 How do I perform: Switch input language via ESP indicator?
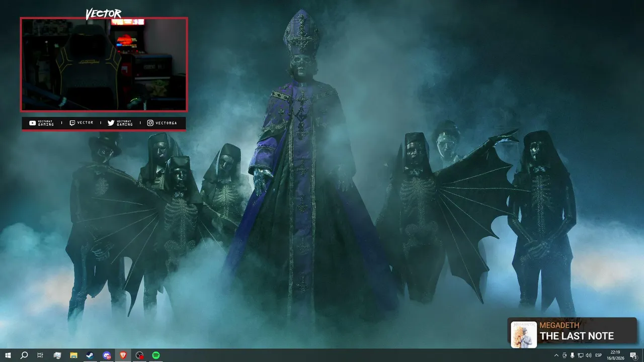(599, 355)
